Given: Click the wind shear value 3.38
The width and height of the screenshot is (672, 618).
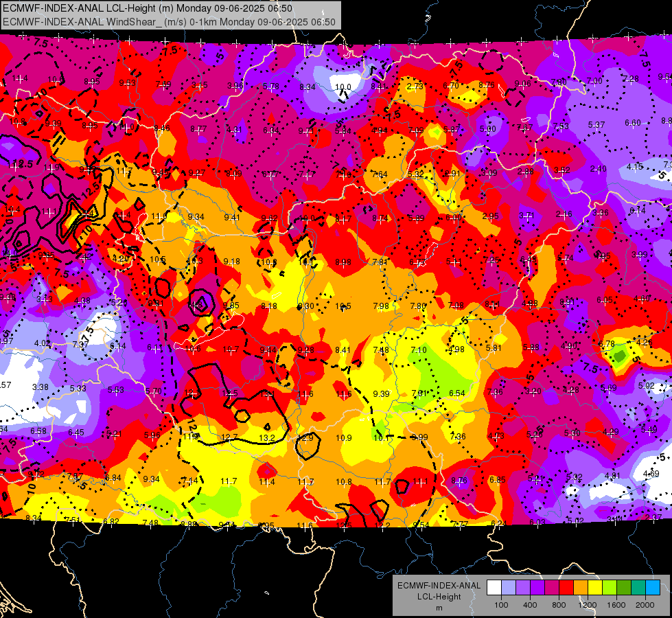Looking at the screenshot, I should click(x=40, y=387).
